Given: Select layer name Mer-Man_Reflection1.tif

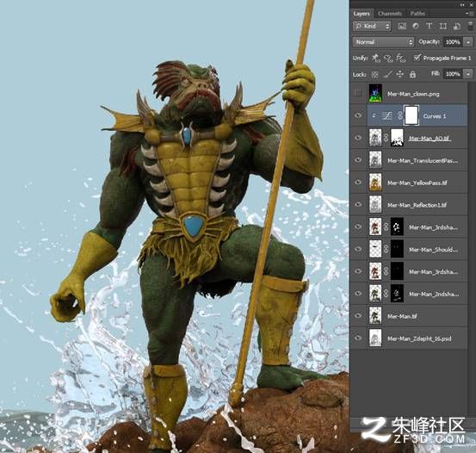Looking at the screenshot, I should click(417, 205).
